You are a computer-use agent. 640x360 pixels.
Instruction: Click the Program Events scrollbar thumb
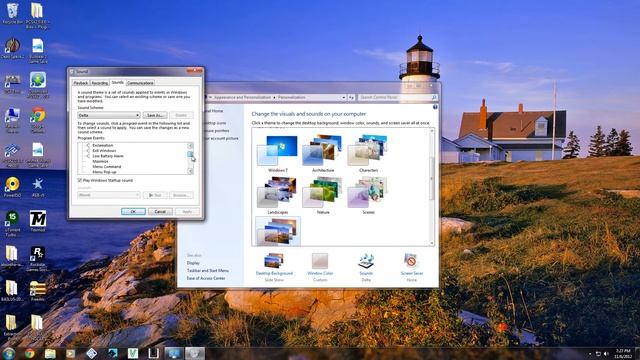pos(190,154)
